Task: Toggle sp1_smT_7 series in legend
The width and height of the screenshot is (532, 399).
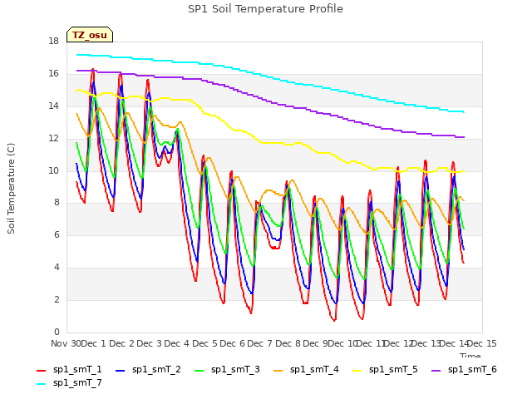Action: 69,382
